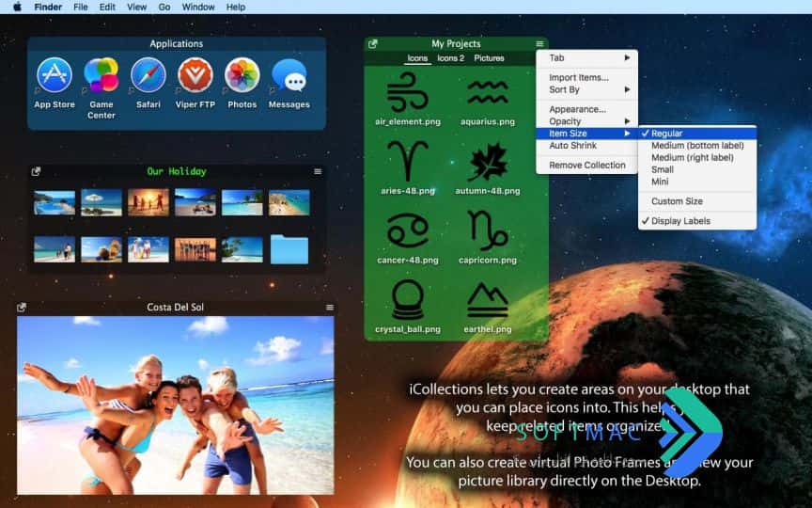Screen dimensions: 812x508
Task: Open the Photos app icon
Action: [242, 75]
